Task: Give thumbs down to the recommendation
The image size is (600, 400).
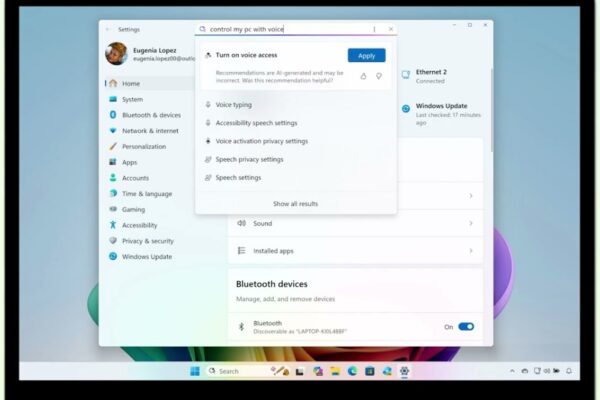Action: pos(378,77)
